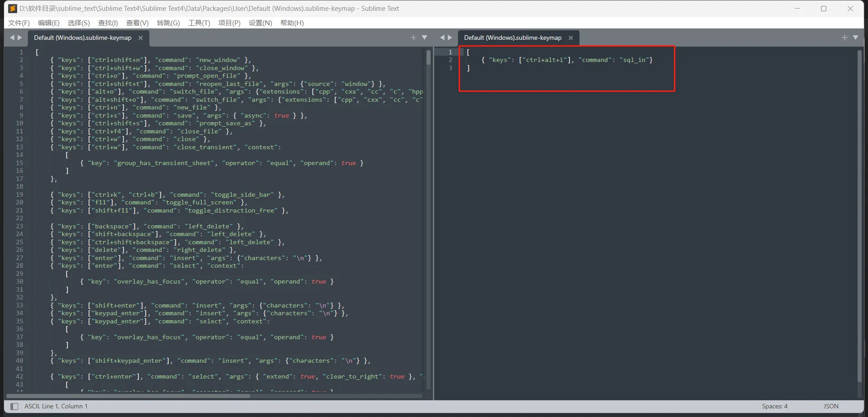Open the 设置(N) menu

click(261, 23)
